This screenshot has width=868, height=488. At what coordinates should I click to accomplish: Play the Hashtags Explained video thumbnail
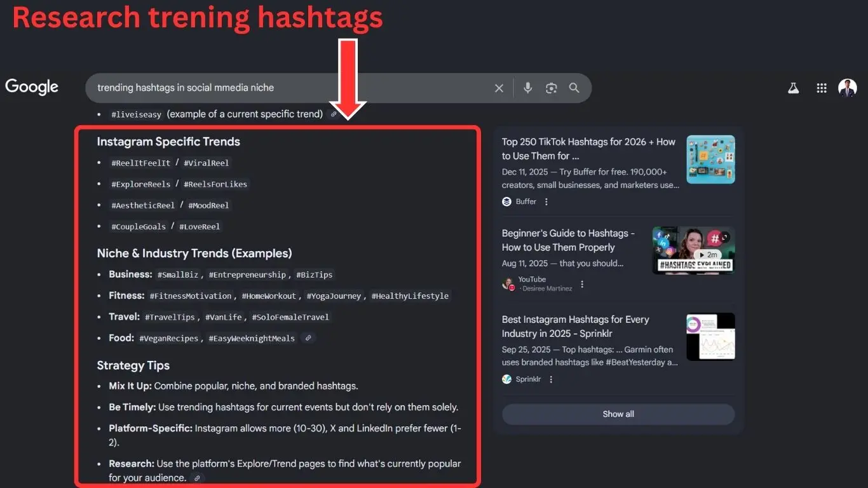(694, 250)
